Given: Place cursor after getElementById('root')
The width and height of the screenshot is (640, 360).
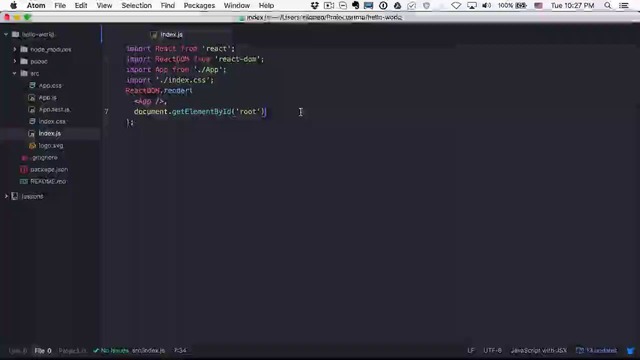Looking at the screenshot, I should coord(266,111).
